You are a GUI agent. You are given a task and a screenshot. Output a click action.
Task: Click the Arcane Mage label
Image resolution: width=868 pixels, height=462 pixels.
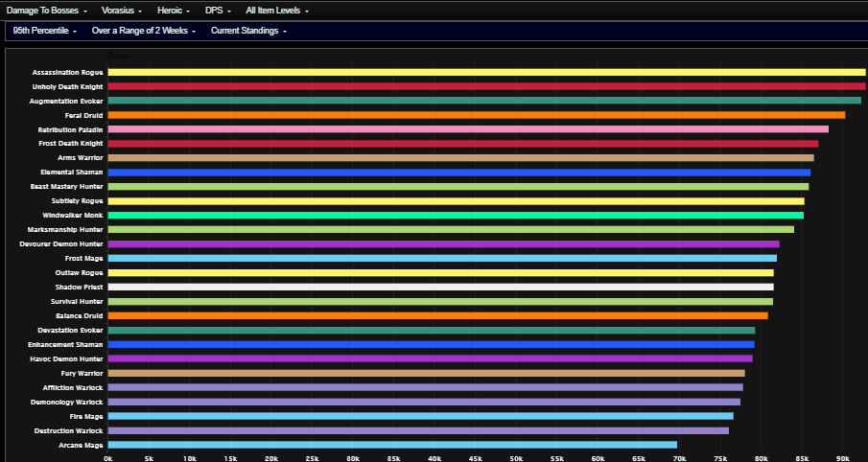81,446
